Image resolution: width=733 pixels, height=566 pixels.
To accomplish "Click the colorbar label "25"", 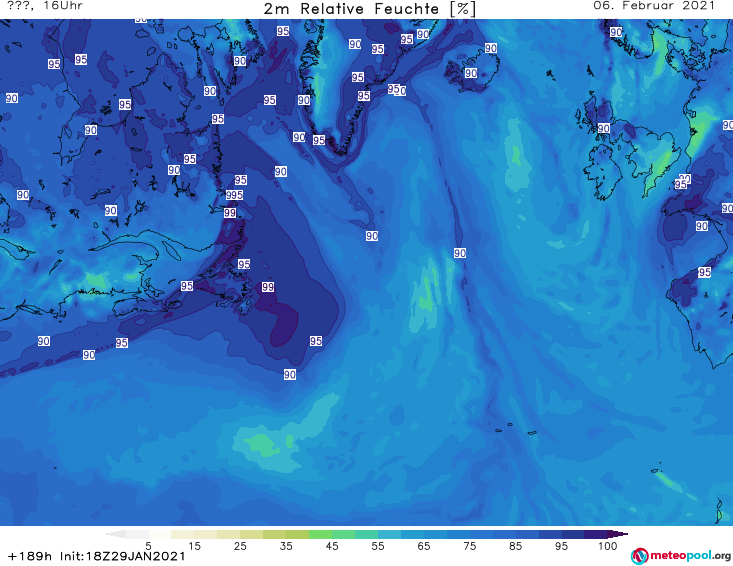I will point(240,546).
